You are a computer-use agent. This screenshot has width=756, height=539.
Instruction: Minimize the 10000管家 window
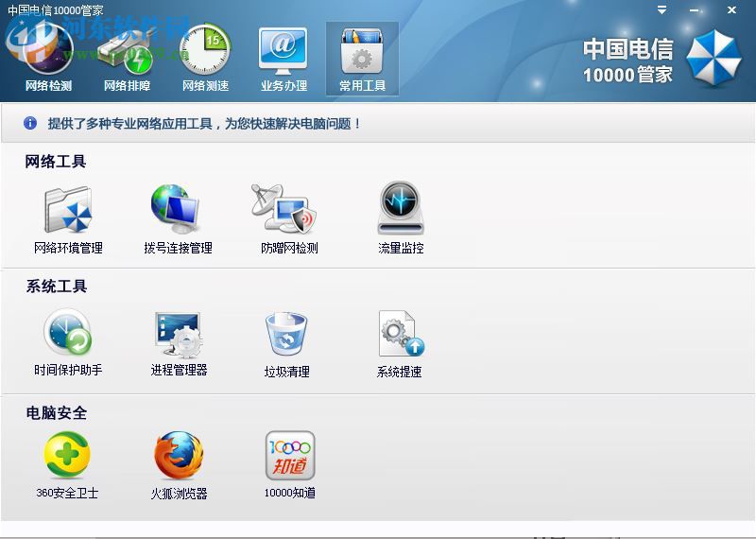coord(695,10)
